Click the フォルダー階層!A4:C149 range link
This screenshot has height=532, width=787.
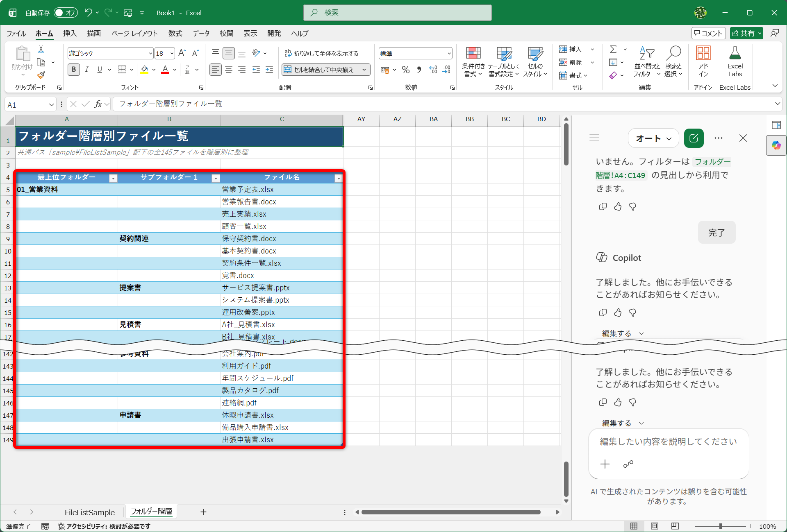pyautogui.click(x=663, y=168)
